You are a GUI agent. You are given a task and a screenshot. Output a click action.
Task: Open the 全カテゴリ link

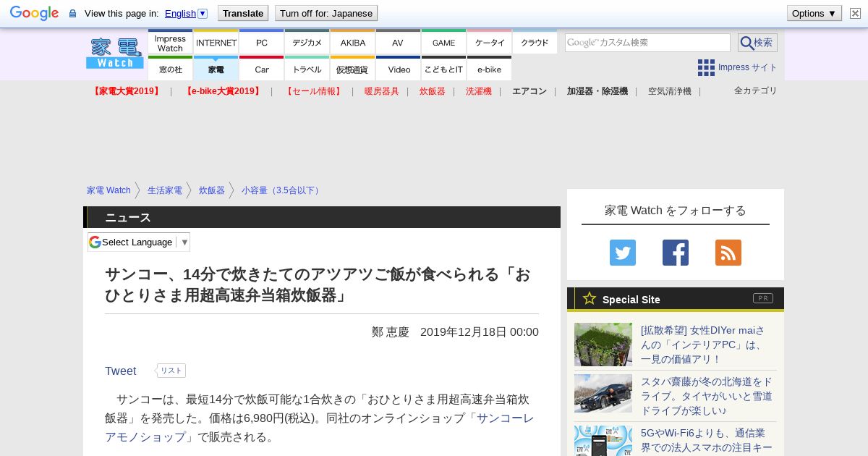point(755,90)
